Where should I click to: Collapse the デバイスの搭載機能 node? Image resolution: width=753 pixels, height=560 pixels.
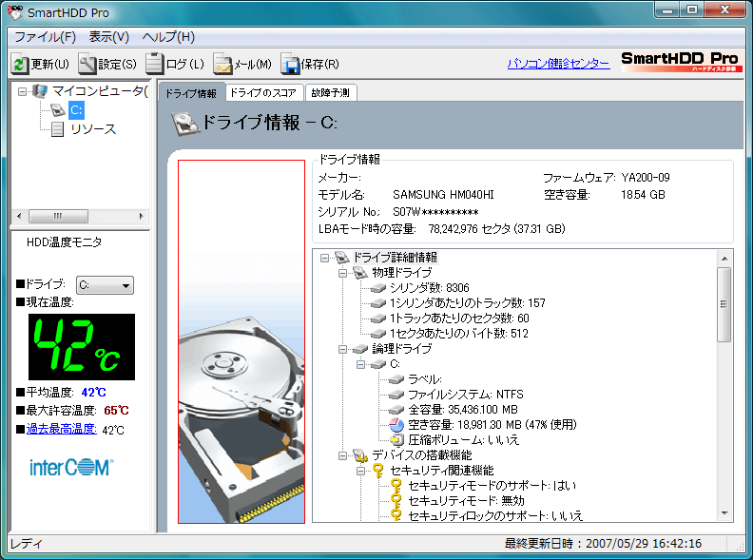tap(342, 455)
